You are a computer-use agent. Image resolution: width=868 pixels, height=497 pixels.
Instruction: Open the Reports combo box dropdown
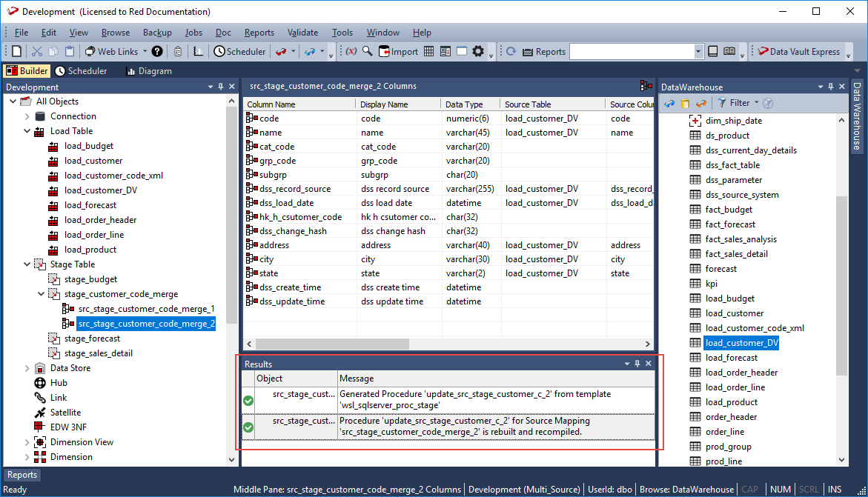pos(698,52)
